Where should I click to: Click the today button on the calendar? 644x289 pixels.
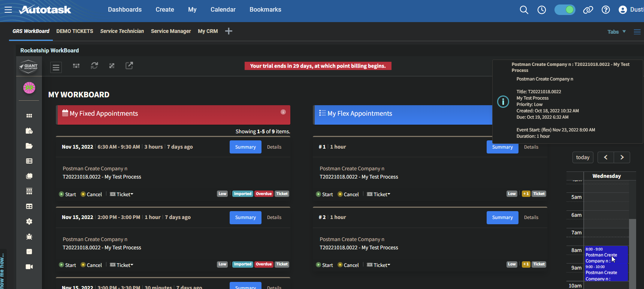tap(583, 157)
